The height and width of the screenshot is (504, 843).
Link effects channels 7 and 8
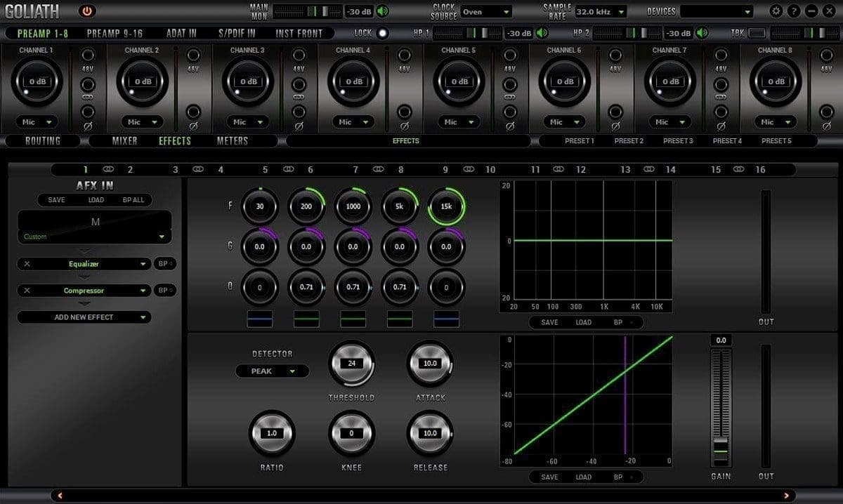pos(378,170)
